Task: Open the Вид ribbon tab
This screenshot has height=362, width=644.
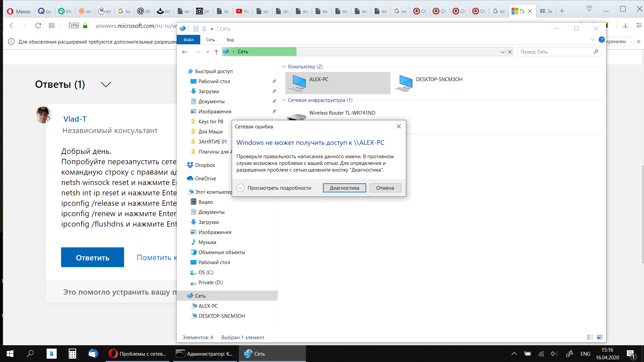Action: tap(230, 40)
